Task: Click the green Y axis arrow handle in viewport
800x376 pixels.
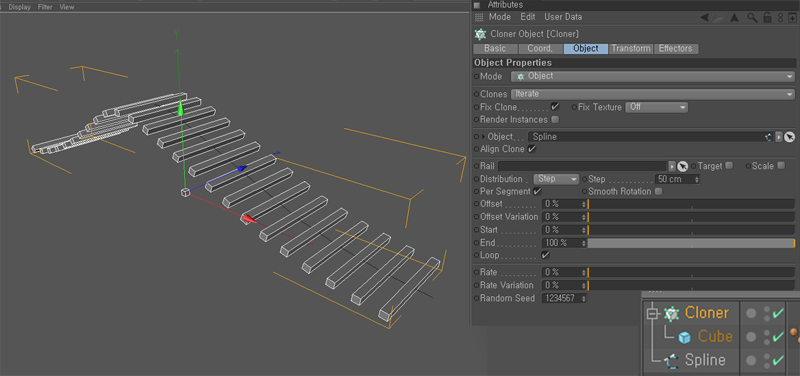Action: coord(180,109)
